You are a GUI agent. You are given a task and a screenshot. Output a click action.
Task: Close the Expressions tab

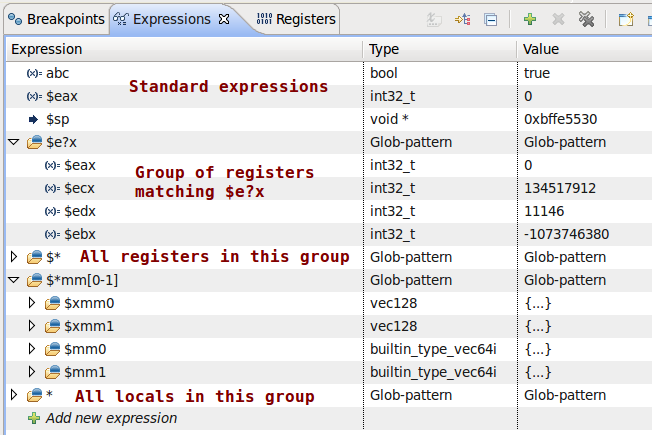tap(224, 19)
